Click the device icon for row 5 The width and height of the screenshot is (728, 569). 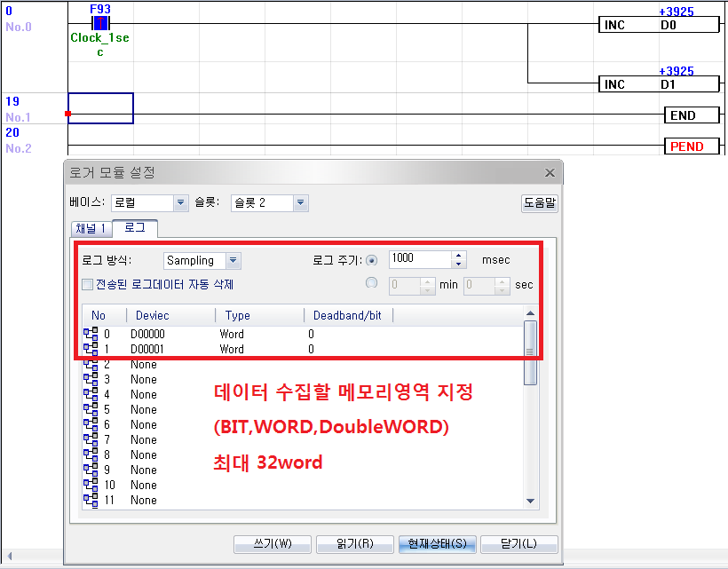pyautogui.click(x=91, y=409)
